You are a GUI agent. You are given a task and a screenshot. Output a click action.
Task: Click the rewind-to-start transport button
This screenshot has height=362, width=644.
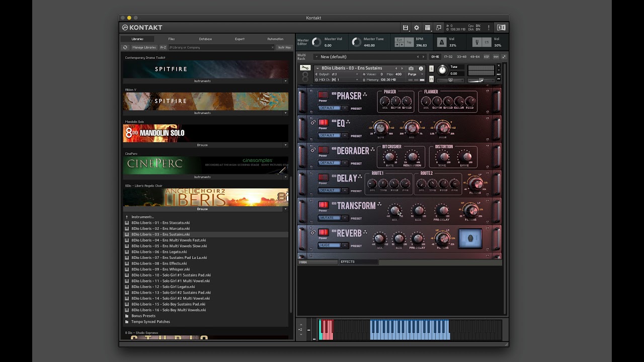397,45
